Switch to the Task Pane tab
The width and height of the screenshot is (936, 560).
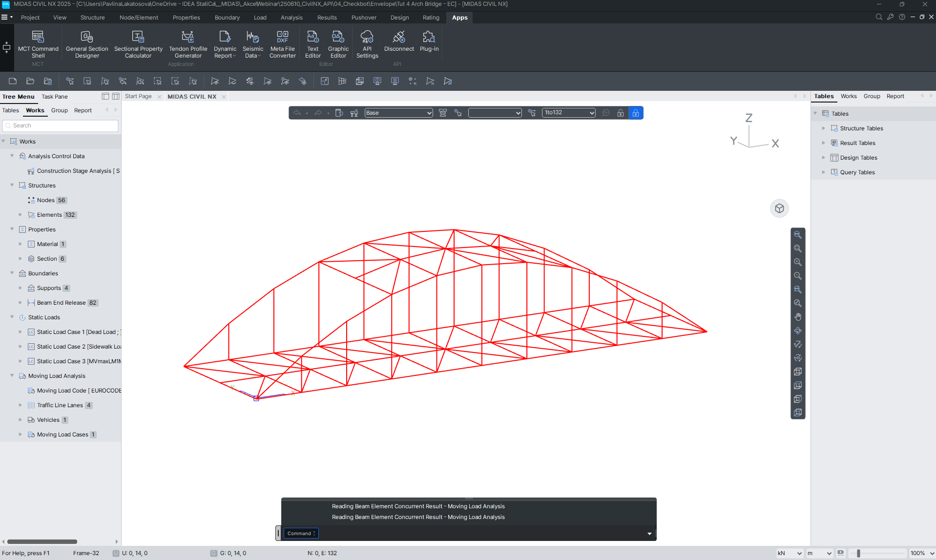point(55,97)
